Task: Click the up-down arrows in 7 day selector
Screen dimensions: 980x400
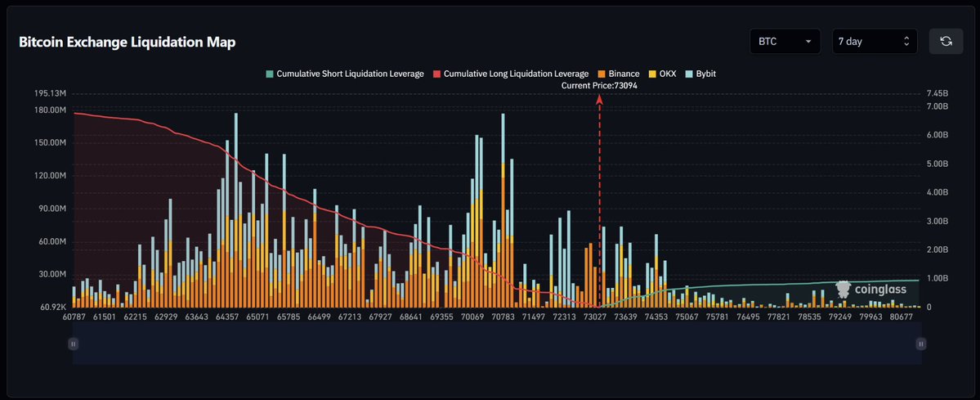Action: tap(906, 41)
